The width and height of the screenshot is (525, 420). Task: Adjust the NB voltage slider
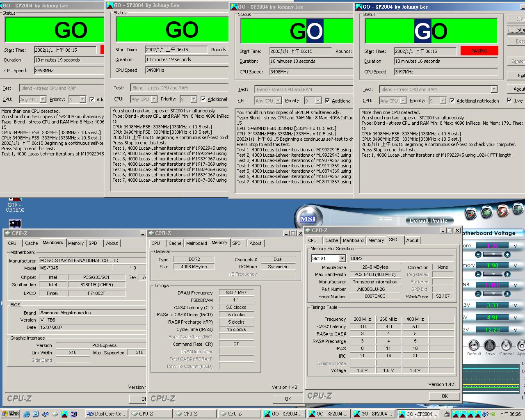[492, 294]
